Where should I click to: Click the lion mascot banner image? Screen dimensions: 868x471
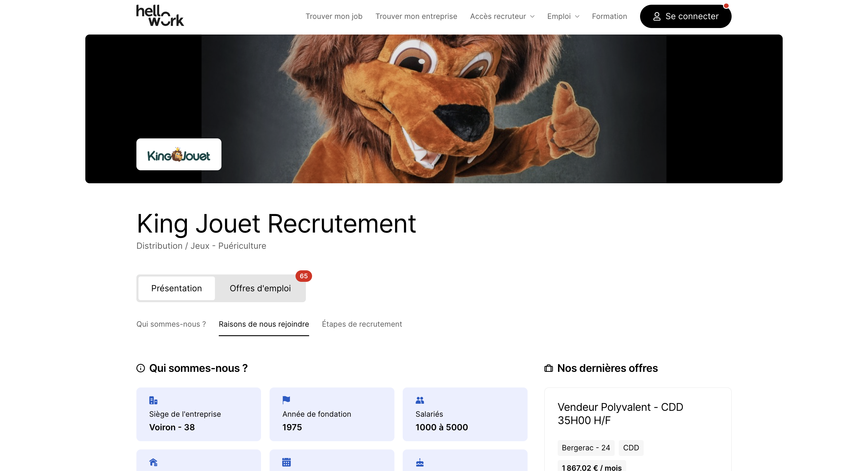[434, 109]
